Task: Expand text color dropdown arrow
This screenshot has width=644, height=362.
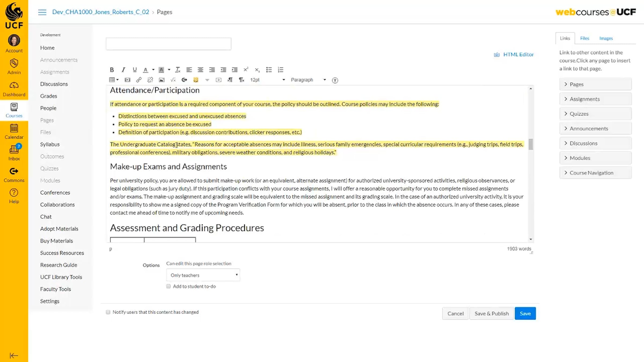Action: 153,70
